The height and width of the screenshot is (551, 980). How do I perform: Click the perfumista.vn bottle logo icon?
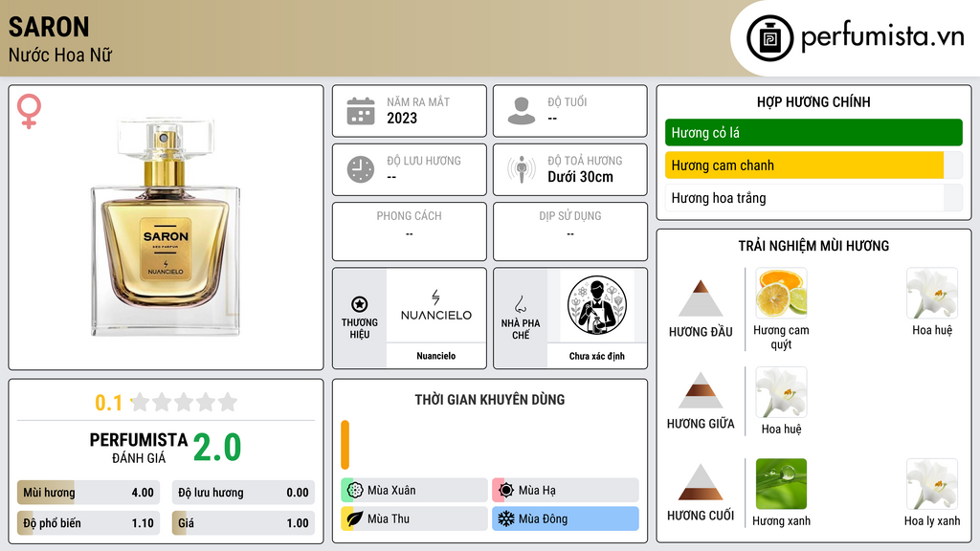pos(769,38)
